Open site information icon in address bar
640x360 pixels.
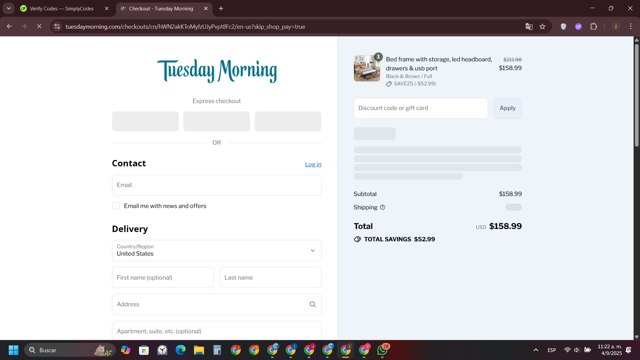[57, 27]
